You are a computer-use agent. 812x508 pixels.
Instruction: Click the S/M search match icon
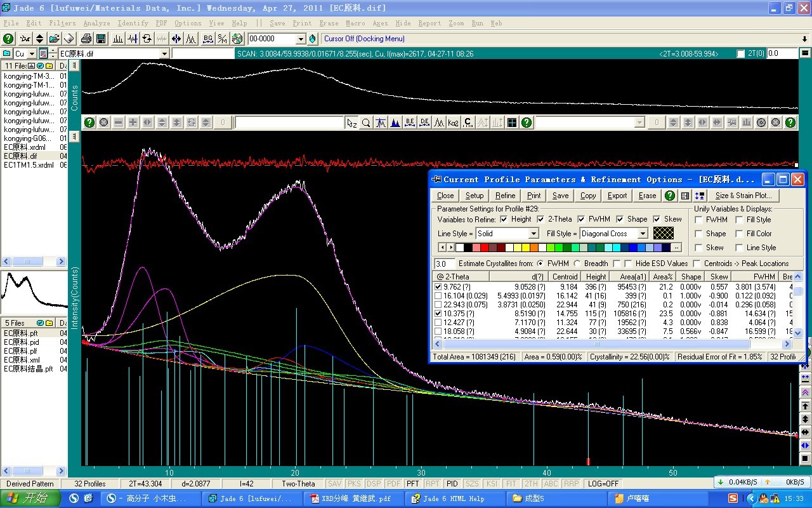tap(222, 39)
